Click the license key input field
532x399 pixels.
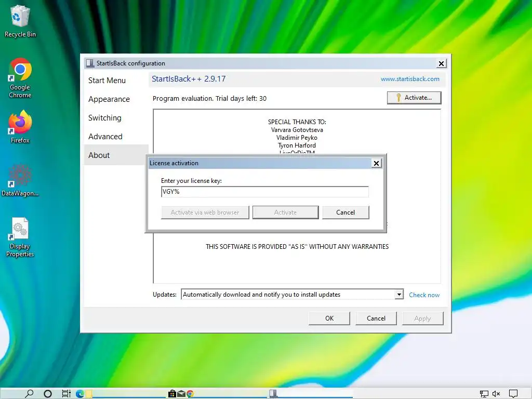[264, 192]
